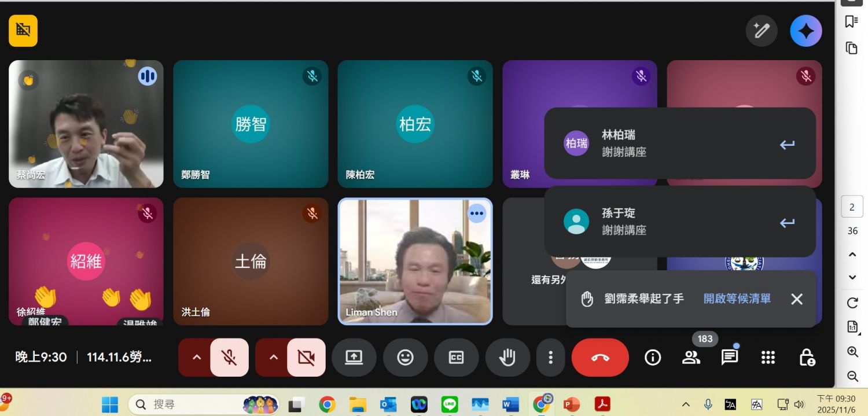Image resolution: width=868 pixels, height=416 pixels.
Task: Click the red leave call button
Action: (599, 358)
